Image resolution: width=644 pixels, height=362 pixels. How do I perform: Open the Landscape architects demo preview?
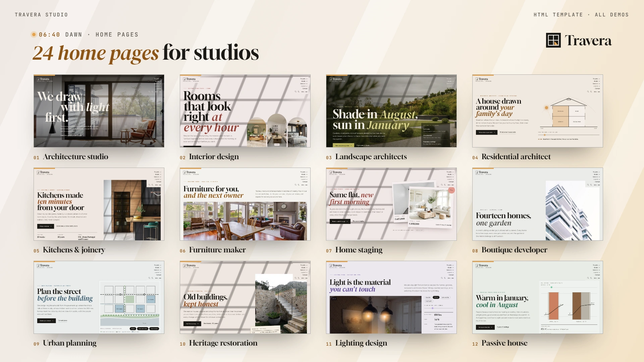[391, 111]
